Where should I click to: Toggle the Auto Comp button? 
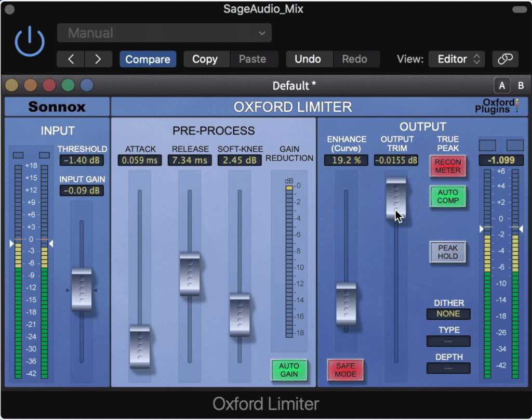[448, 196]
